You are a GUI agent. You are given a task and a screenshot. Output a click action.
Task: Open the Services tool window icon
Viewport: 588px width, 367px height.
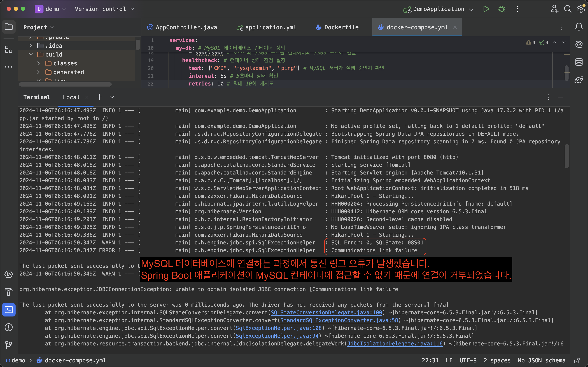click(x=9, y=274)
